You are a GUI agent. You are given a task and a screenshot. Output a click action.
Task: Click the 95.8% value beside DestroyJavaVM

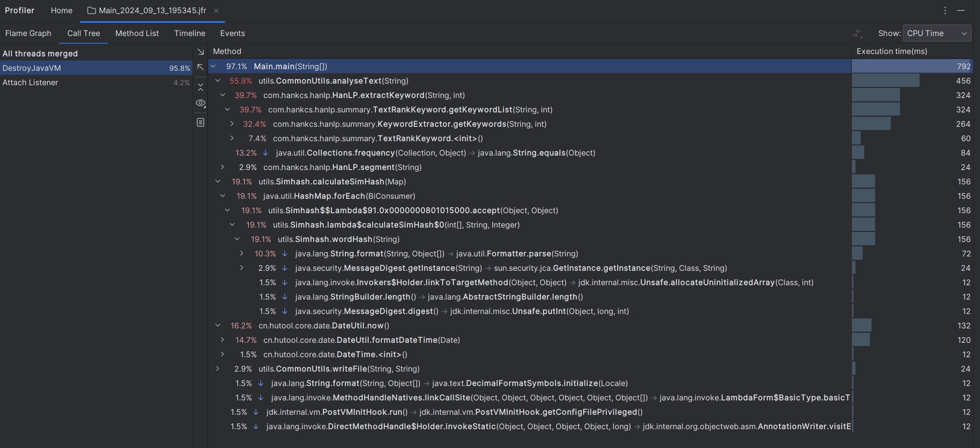pyautogui.click(x=179, y=68)
